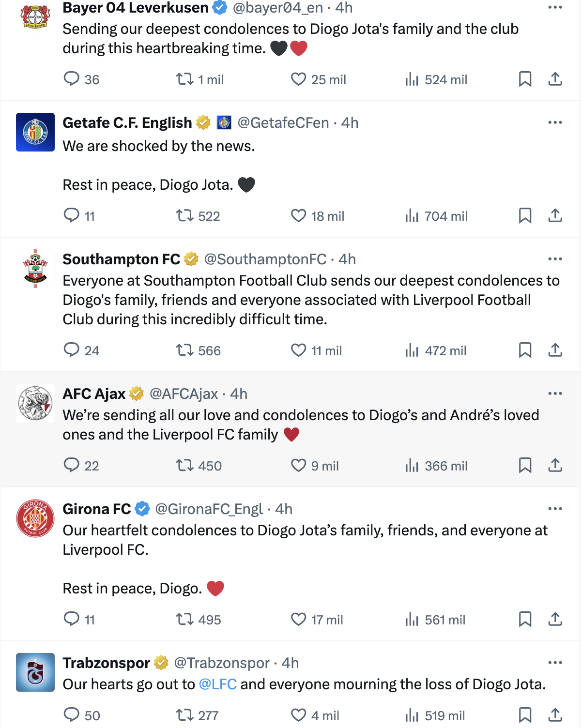Open the Trabzonspor tweet's three-dot menu

(555, 663)
